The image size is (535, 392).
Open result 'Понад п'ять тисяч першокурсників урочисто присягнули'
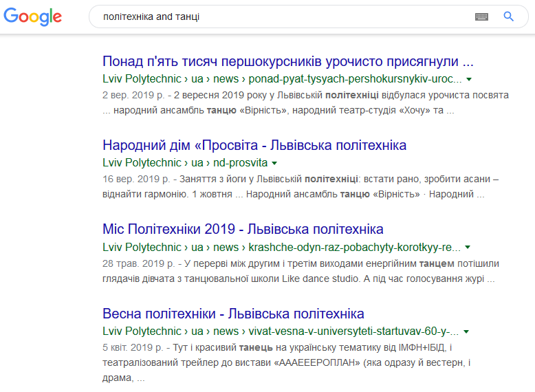click(288, 61)
